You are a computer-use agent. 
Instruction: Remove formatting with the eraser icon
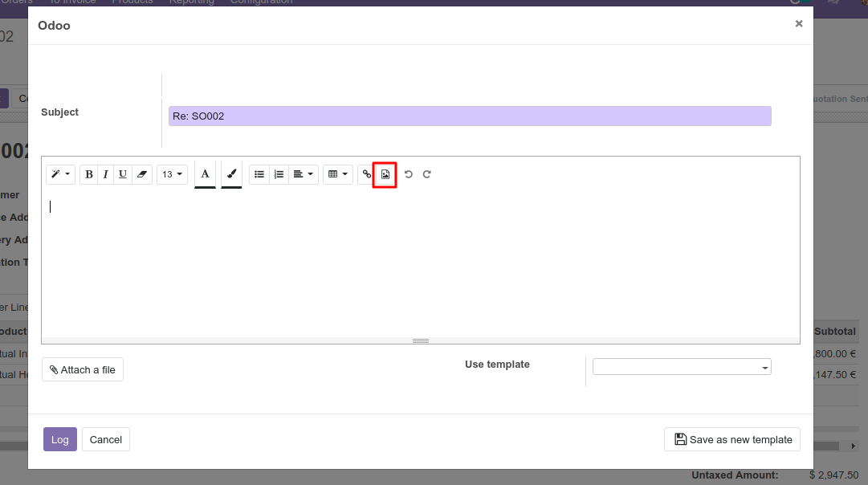click(142, 174)
